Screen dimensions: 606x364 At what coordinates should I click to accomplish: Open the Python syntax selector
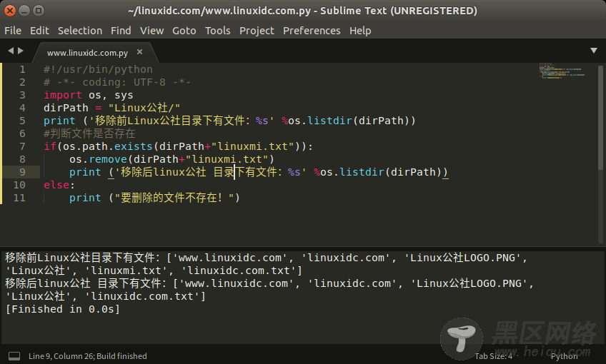click(565, 356)
